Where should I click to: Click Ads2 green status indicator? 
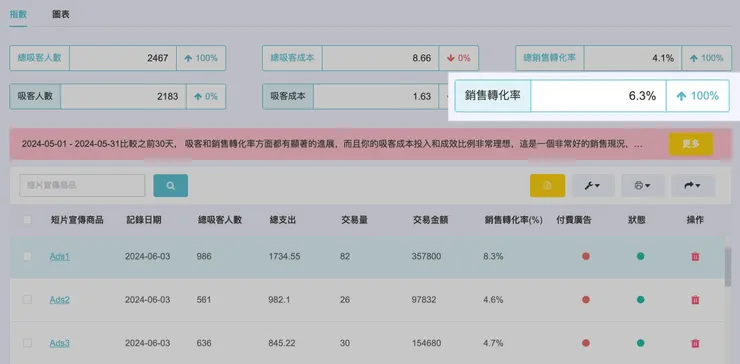(640, 299)
